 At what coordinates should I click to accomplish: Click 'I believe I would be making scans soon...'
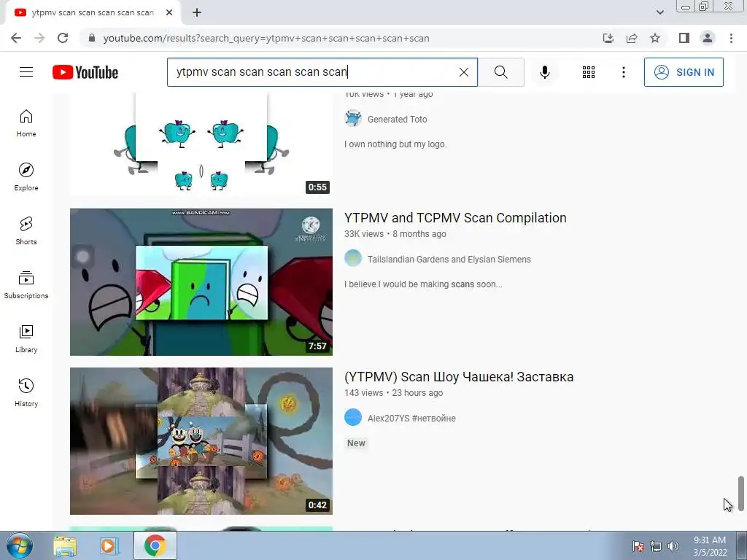point(423,284)
